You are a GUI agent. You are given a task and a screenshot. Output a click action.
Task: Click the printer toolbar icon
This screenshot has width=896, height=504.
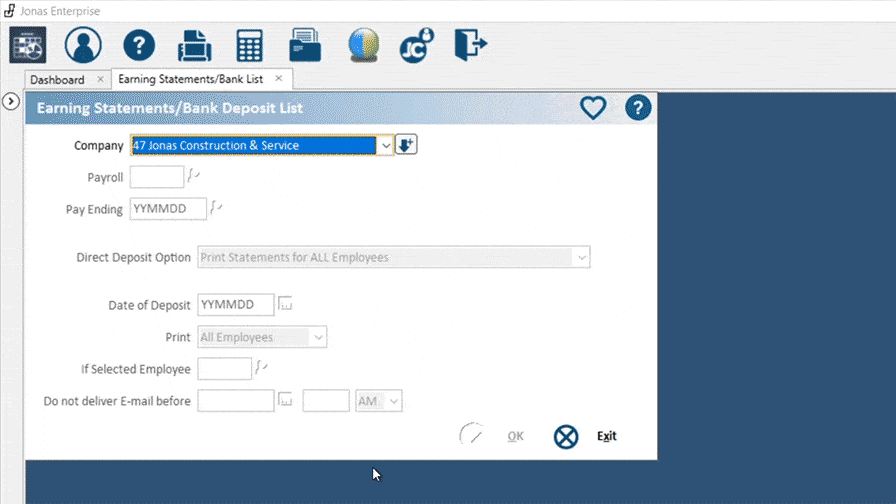coord(194,45)
